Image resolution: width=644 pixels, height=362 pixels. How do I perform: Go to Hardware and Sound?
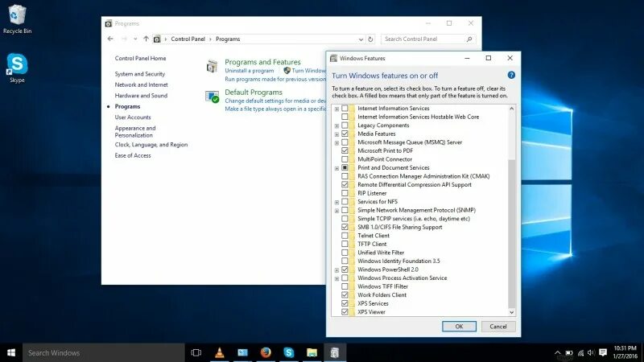coord(141,96)
